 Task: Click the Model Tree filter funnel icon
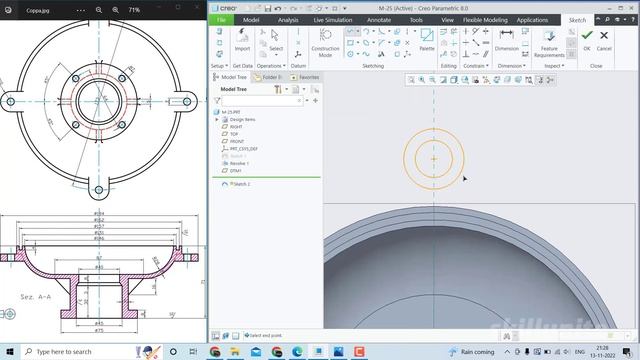pos(217,100)
